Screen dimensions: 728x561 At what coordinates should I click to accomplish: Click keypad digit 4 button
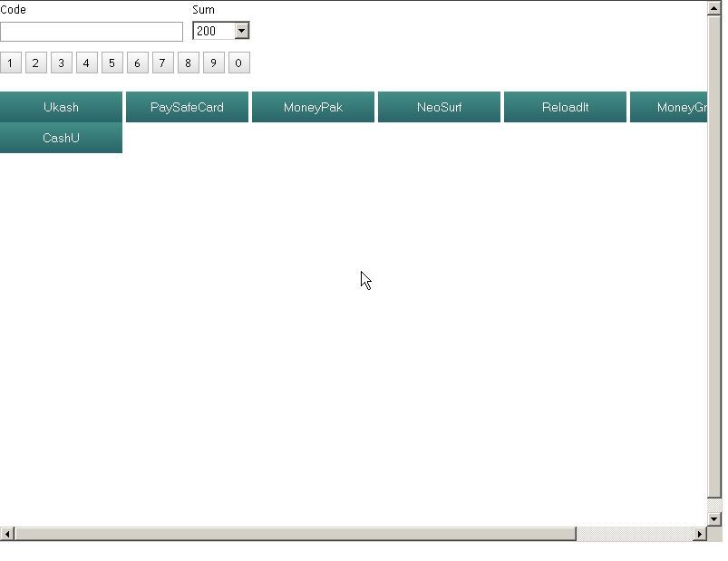[87, 63]
